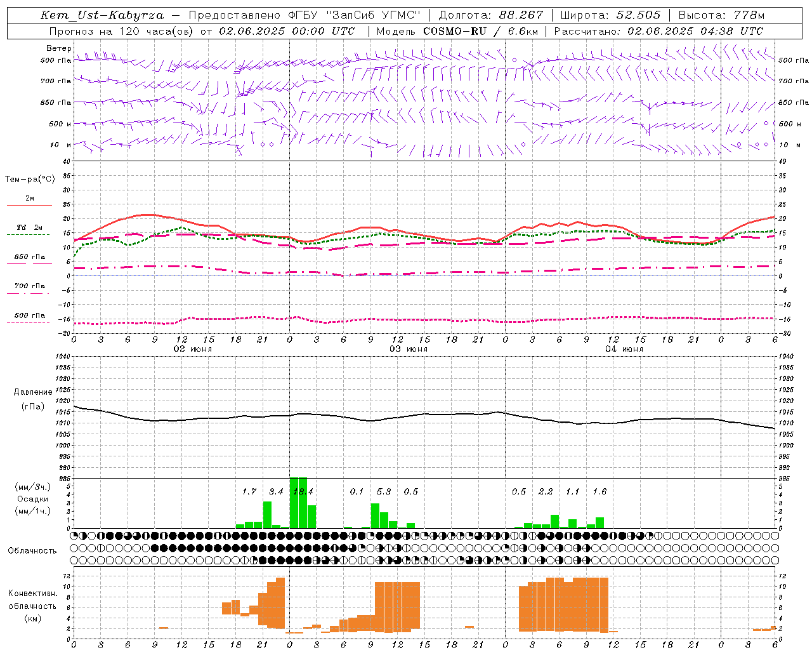
Task: Click the dotted 500 гПа temperature legend line
Action: pyautogui.click(x=28, y=322)
